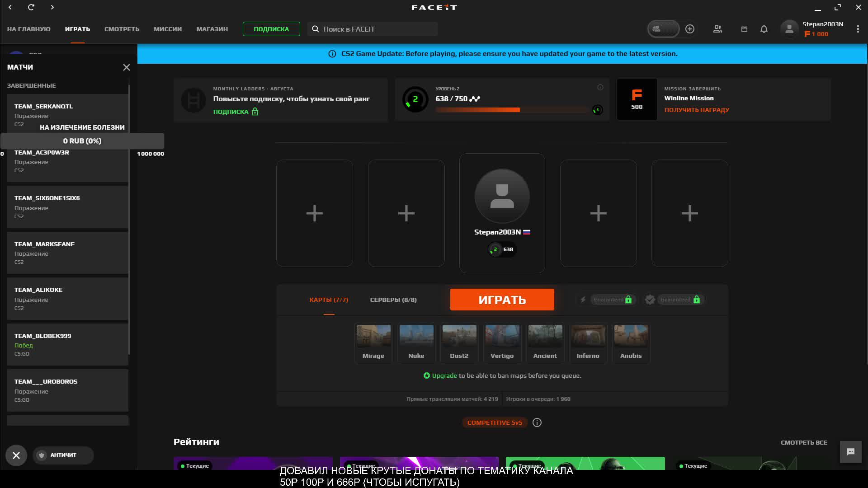Click the Monthly Ladders hexagon icon
The image size is (868, 488).
pyautogui.click(x=193, y=100)
